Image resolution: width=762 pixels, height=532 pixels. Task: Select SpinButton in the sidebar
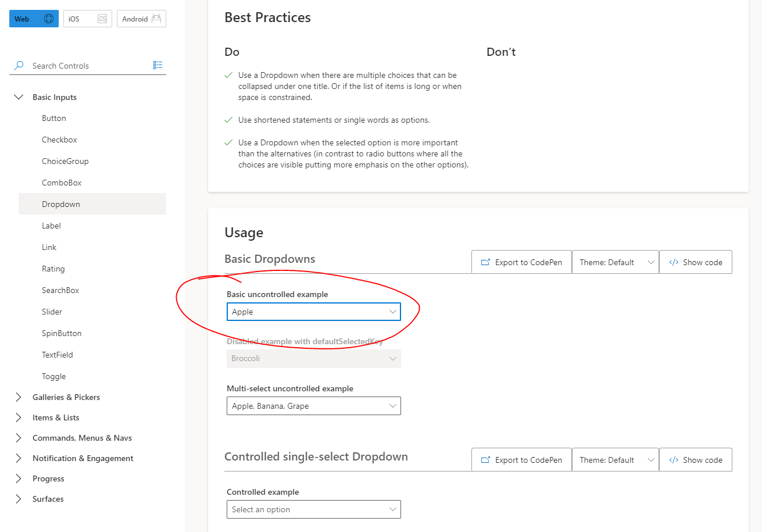click(62, 333)
